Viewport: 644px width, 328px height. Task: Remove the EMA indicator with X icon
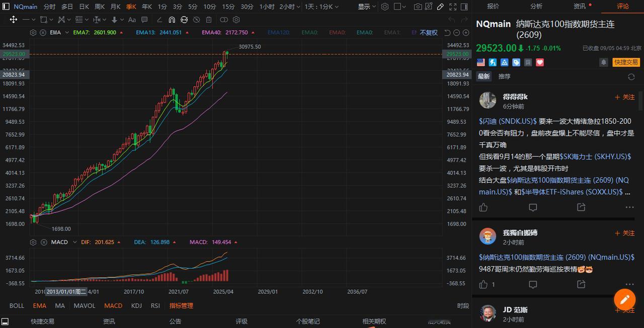click(42, 32)
